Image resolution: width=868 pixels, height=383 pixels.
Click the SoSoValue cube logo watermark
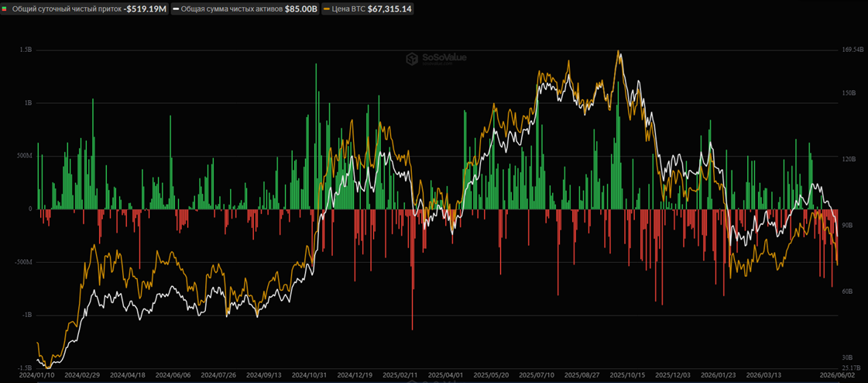coord(410,58)
